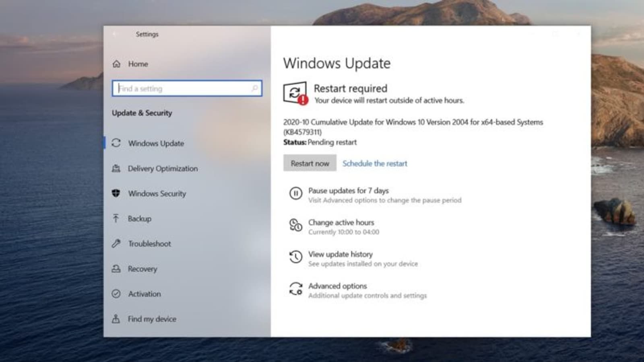Image resolution: width=644 pixels, height=362 pixels.
Task: Click 'Visit Advanced options to change the pause period'
Action: click(385, 200)
